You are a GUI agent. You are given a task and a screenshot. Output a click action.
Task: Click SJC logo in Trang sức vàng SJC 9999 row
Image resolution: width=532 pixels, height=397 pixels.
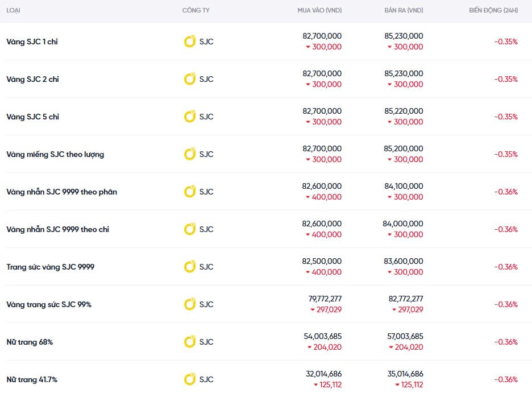coord(190,267)
